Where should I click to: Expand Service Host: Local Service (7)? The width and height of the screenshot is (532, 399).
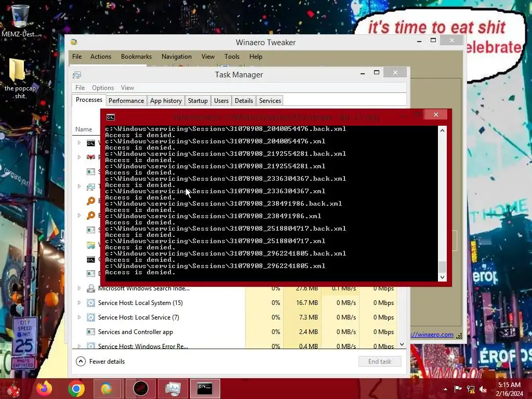coord(79,317)
